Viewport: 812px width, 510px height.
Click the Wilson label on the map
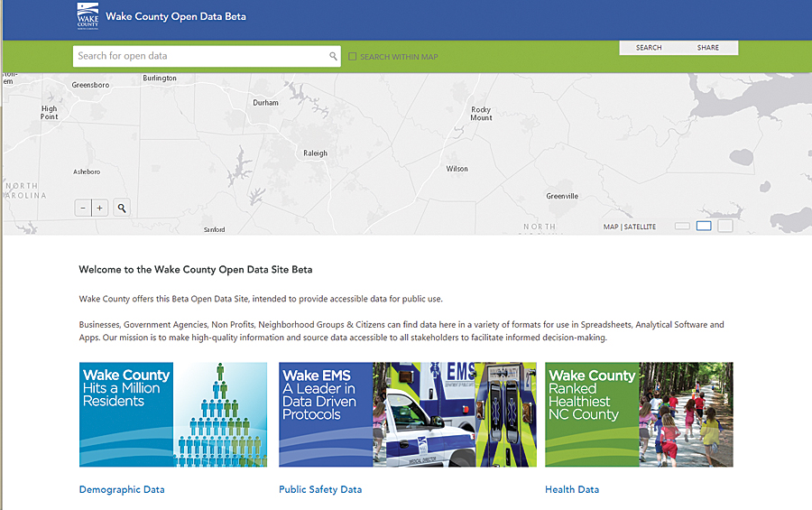[457, 169]
